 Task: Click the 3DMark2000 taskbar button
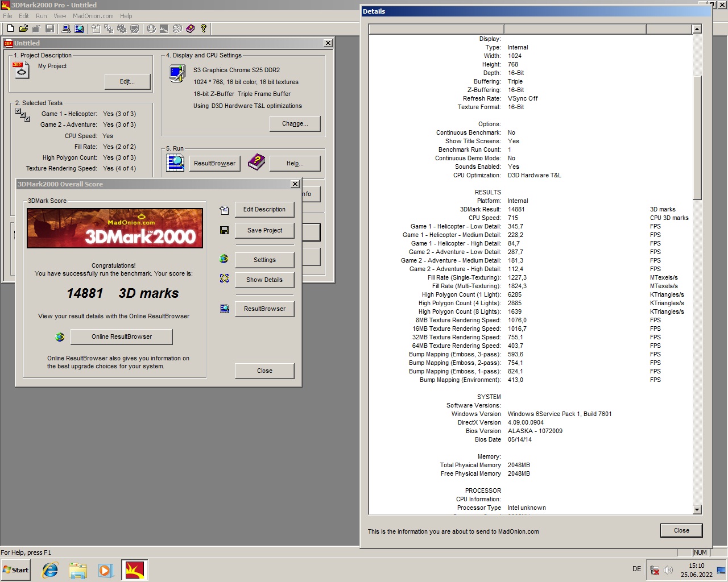pos(135,570)
